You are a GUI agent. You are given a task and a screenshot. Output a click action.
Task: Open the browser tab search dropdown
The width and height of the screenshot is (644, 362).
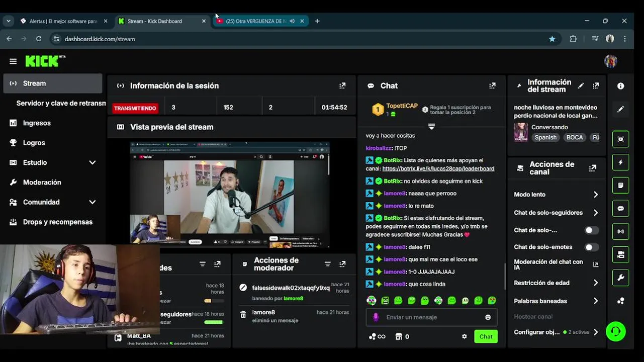coord(9,21)
